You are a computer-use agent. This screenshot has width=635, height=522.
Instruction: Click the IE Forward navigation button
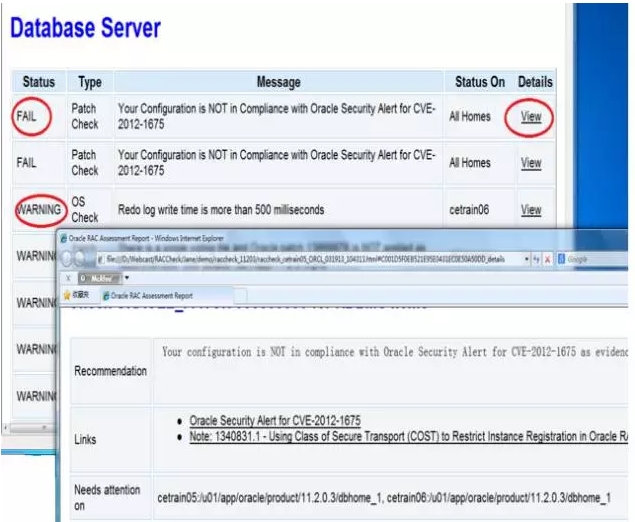(80, 258)
